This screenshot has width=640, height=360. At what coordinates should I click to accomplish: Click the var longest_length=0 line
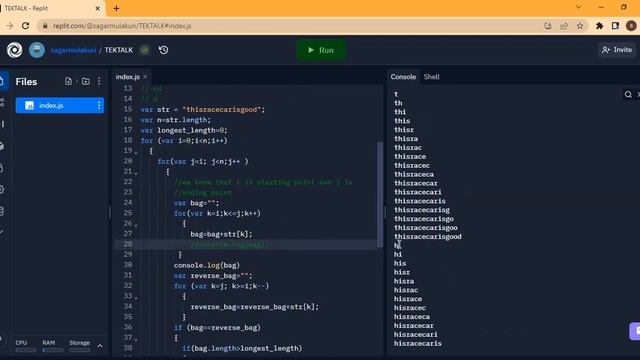point(184,130)
